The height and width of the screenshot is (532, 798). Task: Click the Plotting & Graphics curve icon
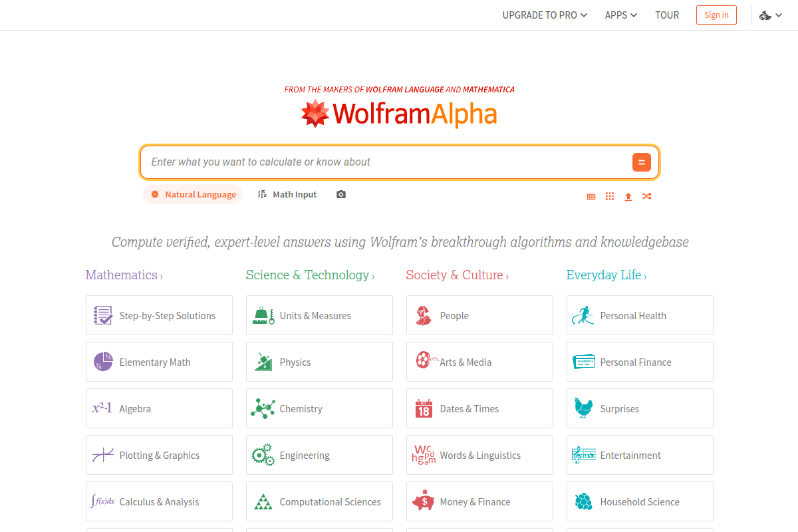(103, 455)
